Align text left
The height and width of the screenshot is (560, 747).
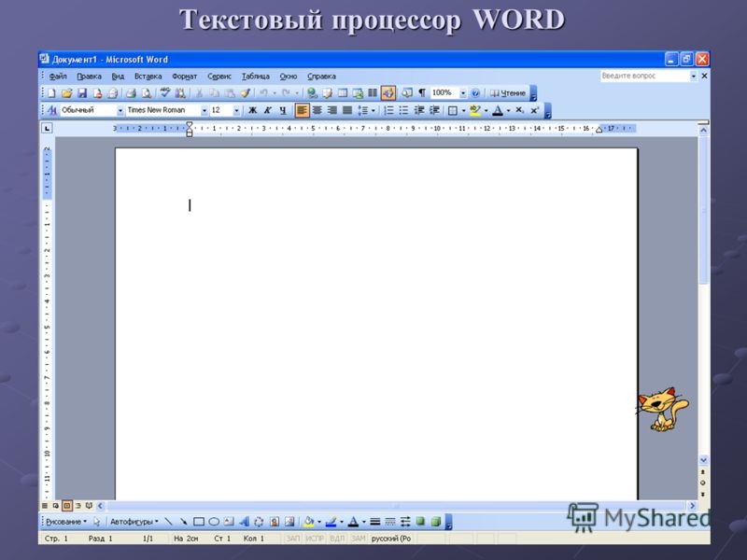[302, 110]
